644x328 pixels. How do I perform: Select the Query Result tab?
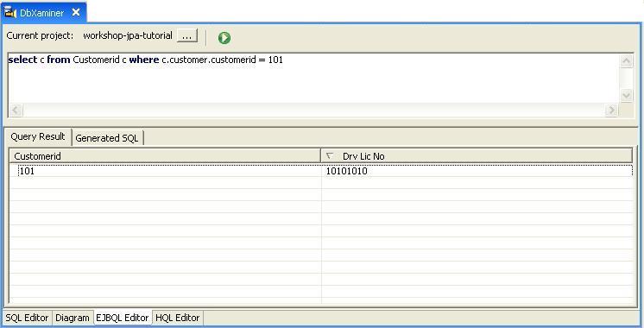(38, 136)
